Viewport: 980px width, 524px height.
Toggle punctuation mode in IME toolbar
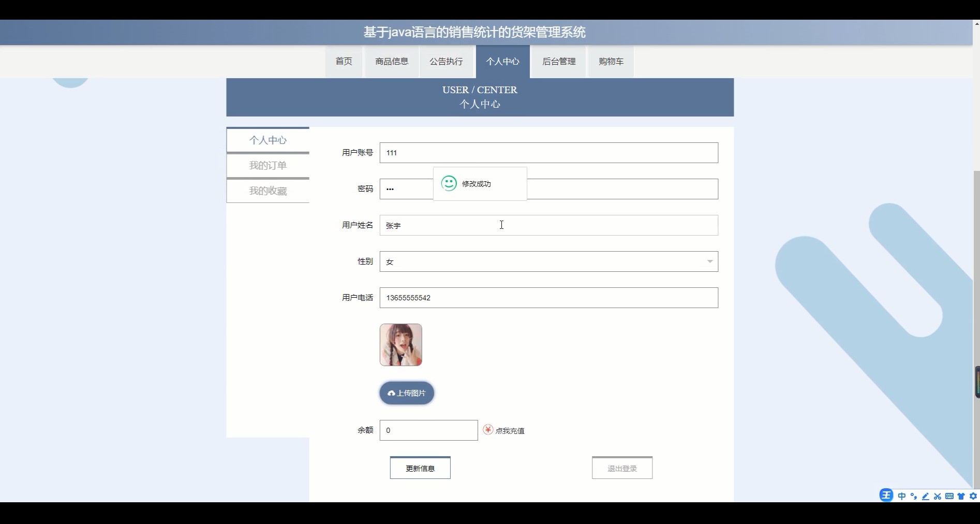[914, 496]
